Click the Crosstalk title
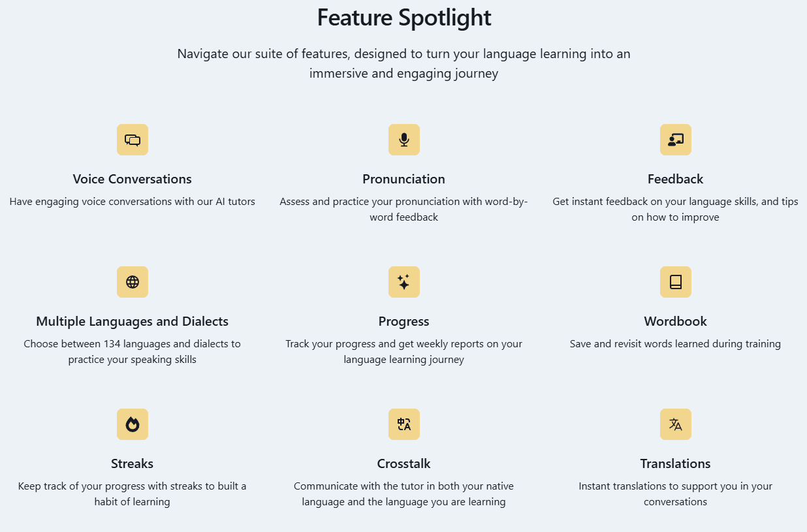This screenshot has height=532, width=807. (404, 463)
